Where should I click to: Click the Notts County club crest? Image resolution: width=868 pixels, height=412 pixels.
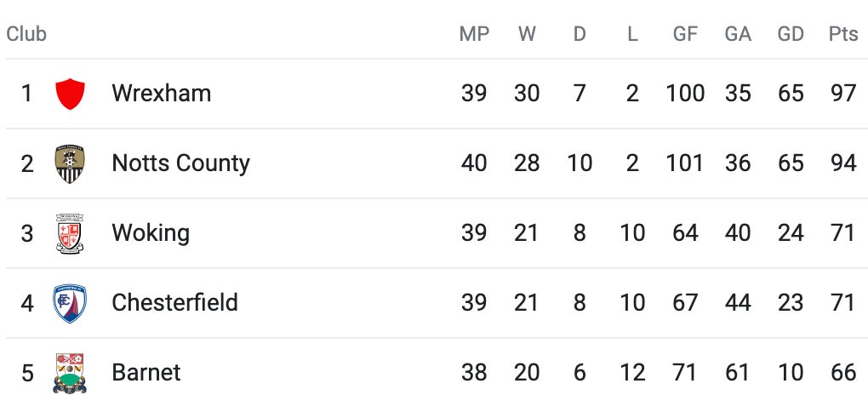point(70,163)
